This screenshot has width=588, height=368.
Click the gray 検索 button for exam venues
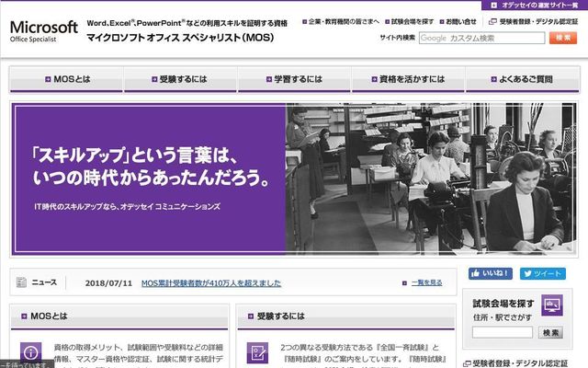point(550,332)
